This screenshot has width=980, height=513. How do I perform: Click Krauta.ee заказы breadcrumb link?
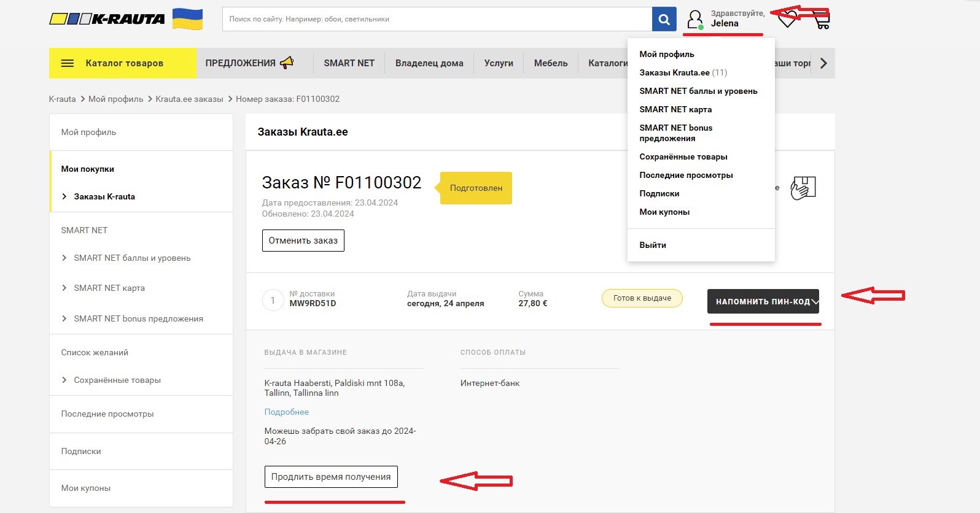(x=189, y=99)
